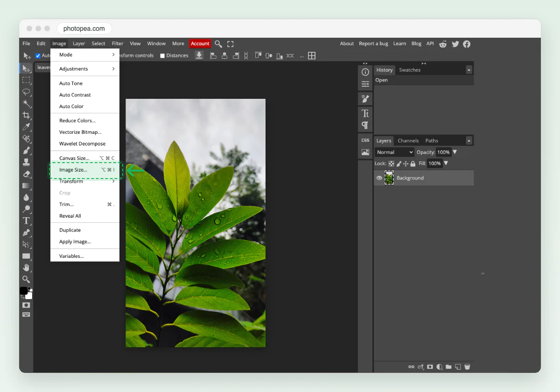Open the CSS panel icon
Screen dimensions: 560x392
pyautogui.click(x=365, y=140)
